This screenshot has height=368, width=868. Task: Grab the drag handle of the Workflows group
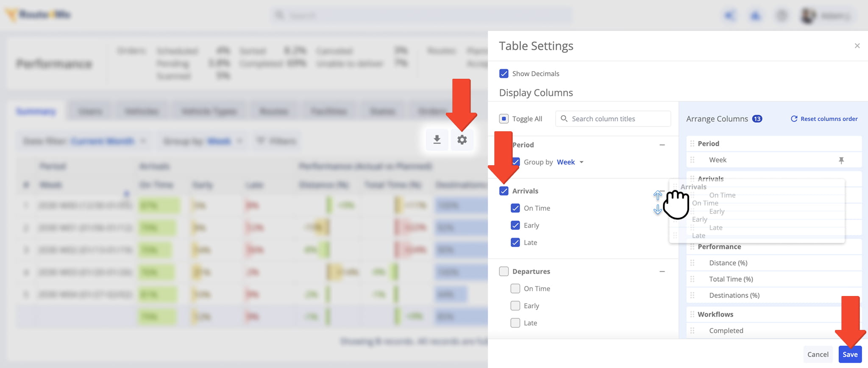[692, 314]
